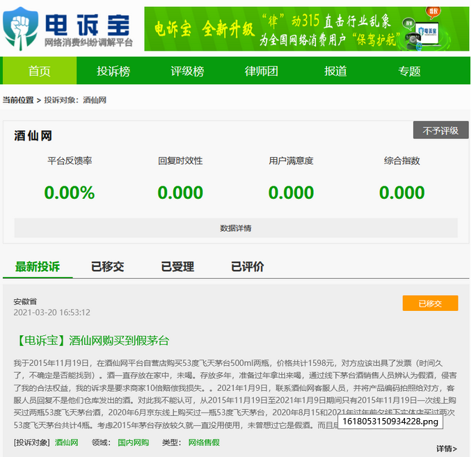Click the 酒仙网 complaint target link

point(67,442)
